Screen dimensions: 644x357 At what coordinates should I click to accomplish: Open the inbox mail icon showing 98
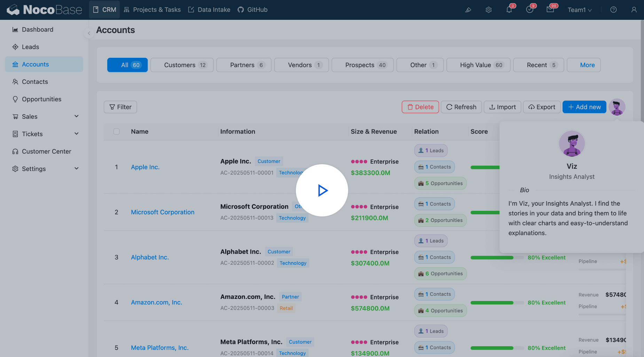[550, 10]
